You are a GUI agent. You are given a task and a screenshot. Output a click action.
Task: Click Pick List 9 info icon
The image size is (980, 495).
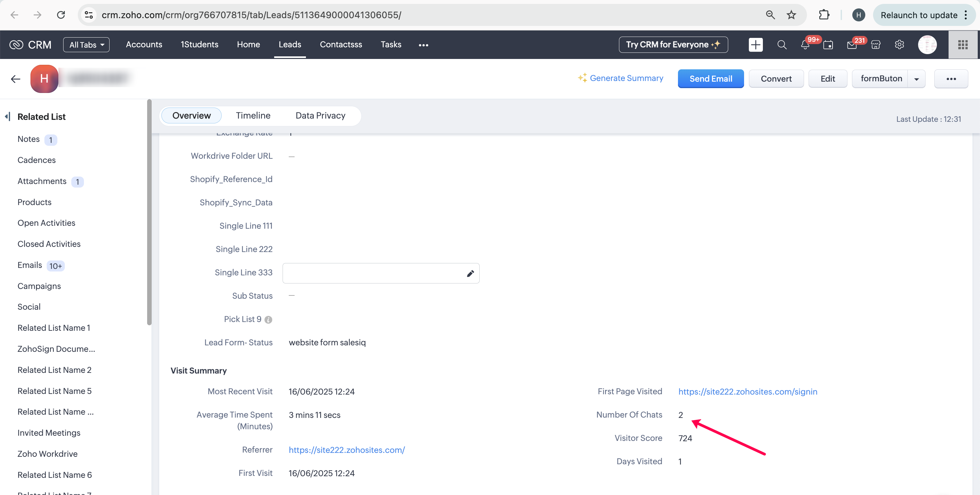[268, 320]
